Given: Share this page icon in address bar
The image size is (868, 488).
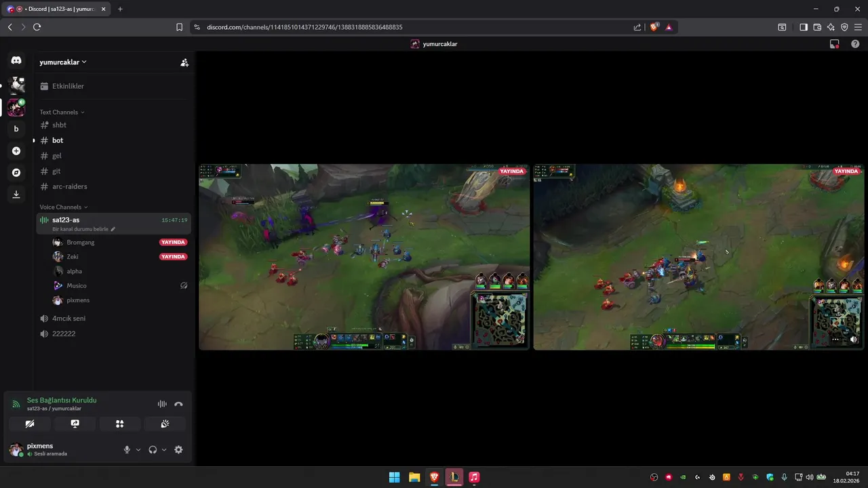Looking at the screenshot, I should [637, 27].
